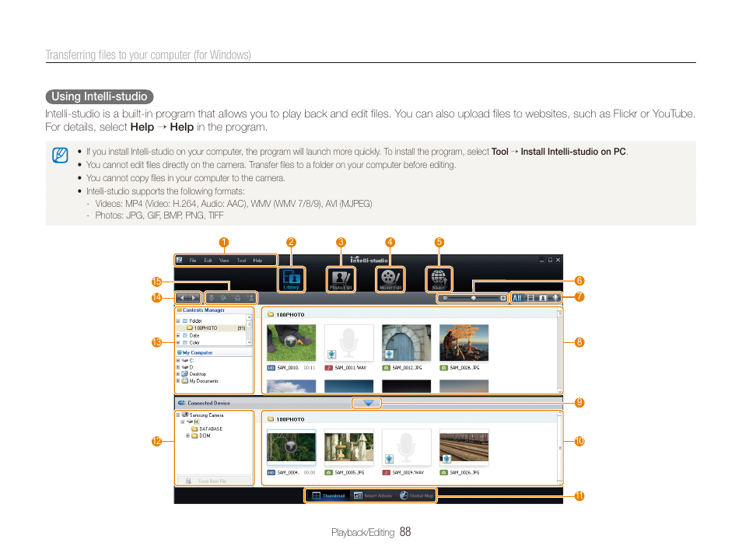Open the View menu
Viewport: 742px width, 560px height.
click(224, 261)
